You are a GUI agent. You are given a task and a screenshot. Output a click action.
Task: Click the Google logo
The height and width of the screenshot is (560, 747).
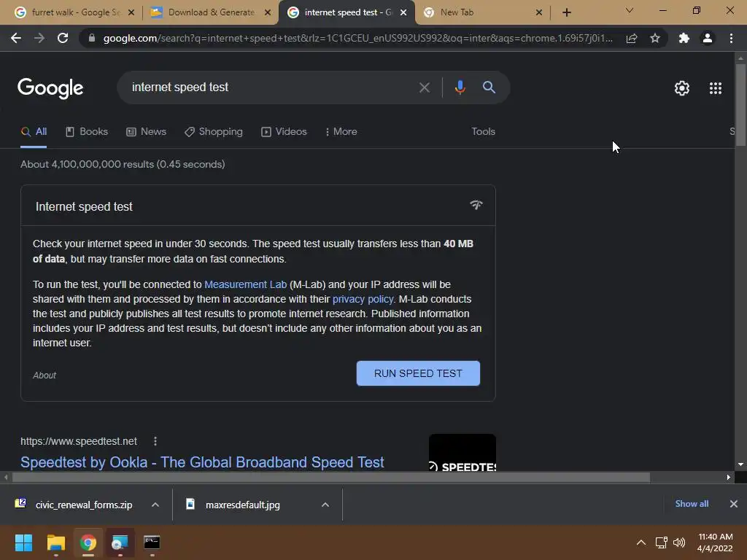[50, 88]
